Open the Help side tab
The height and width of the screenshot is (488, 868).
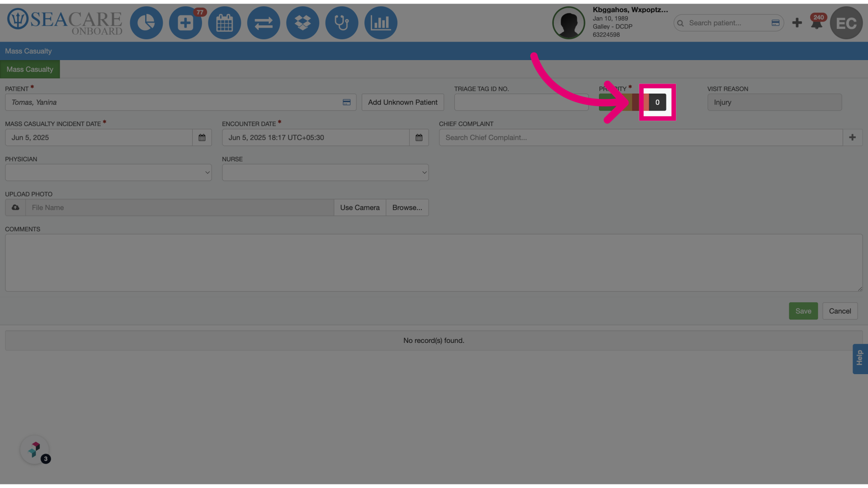(x=860, y=359)
